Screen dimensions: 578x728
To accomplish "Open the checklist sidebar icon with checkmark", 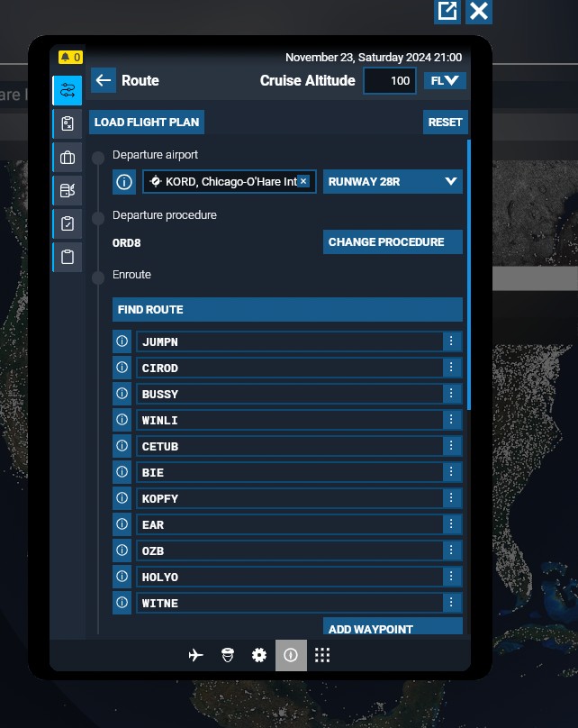I will click(67, 223).
